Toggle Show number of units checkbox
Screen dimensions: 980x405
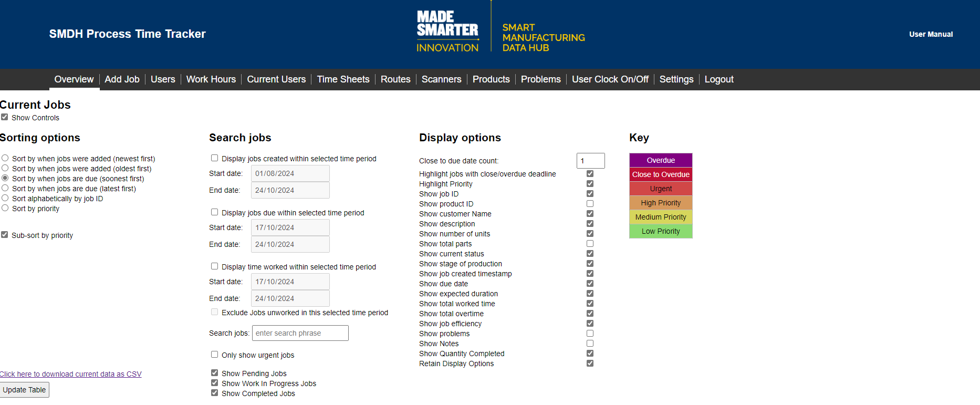(x=590, y=234)
